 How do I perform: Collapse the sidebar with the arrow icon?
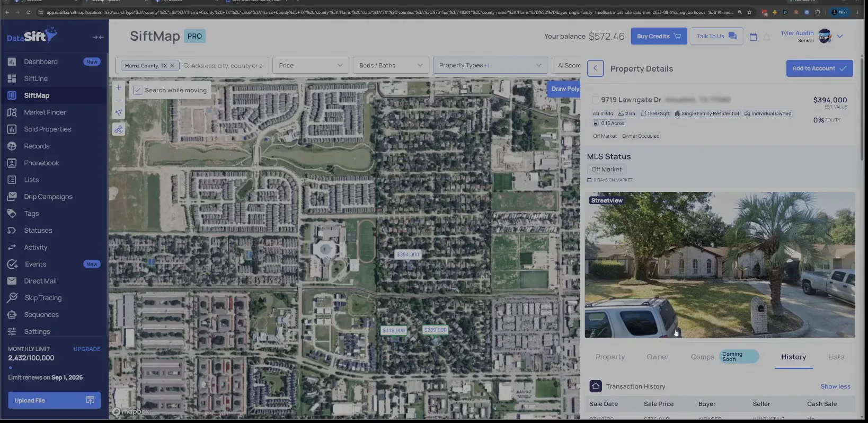tap(98, 37)
